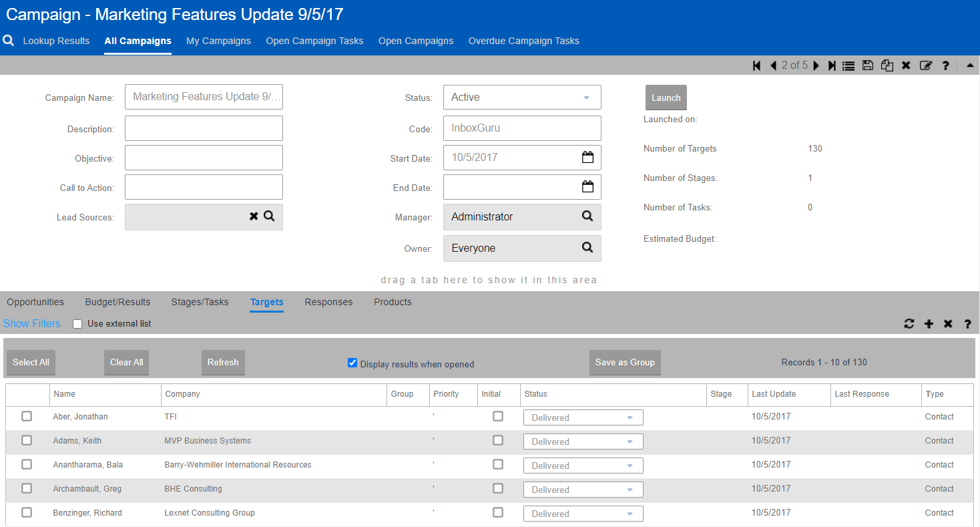Open the Open Campaign Tasks view

314,41
